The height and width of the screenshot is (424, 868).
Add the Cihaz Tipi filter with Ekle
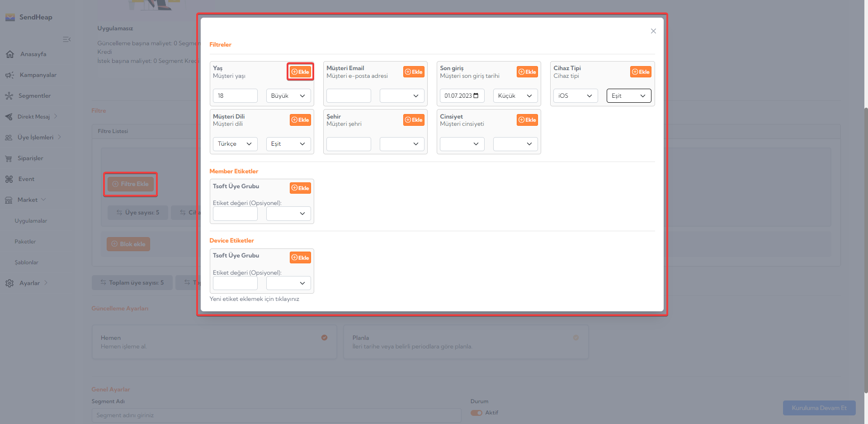[x=641, y=72]
